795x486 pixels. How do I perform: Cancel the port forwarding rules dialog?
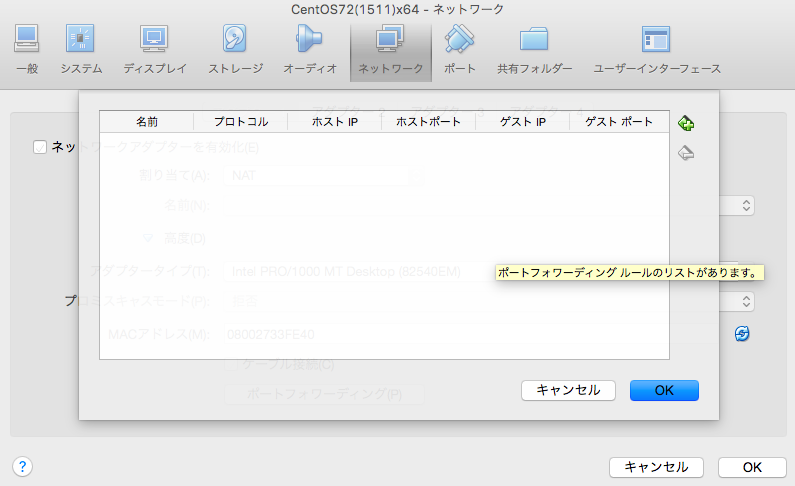[x=568, y=390]
